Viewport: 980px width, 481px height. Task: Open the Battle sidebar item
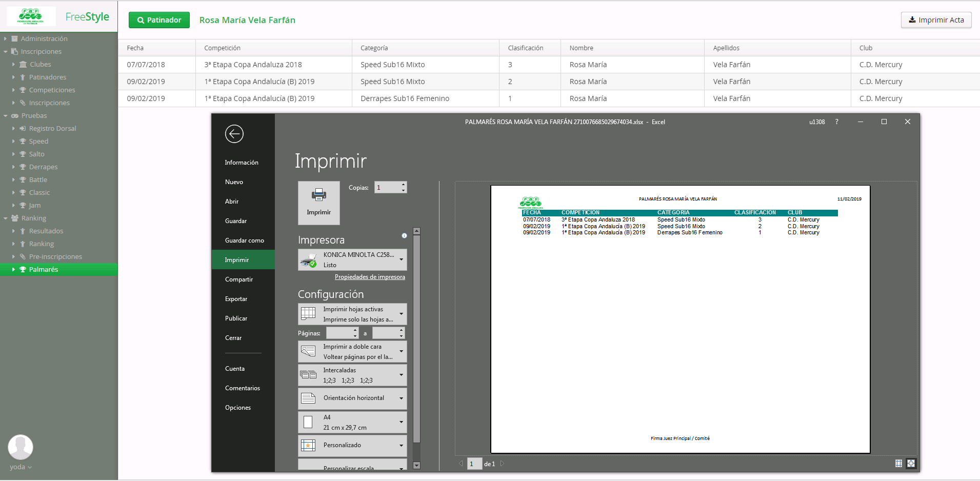[x=38, y=180]
